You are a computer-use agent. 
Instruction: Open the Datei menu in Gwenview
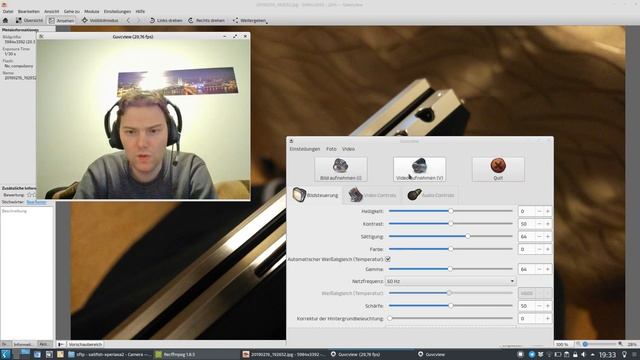[x=8, y=11]
